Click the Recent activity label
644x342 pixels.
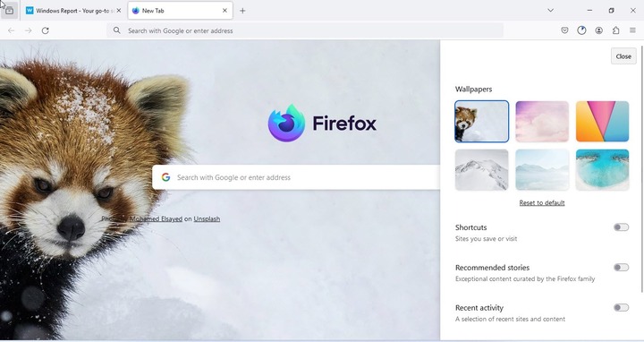click(479, 308)
